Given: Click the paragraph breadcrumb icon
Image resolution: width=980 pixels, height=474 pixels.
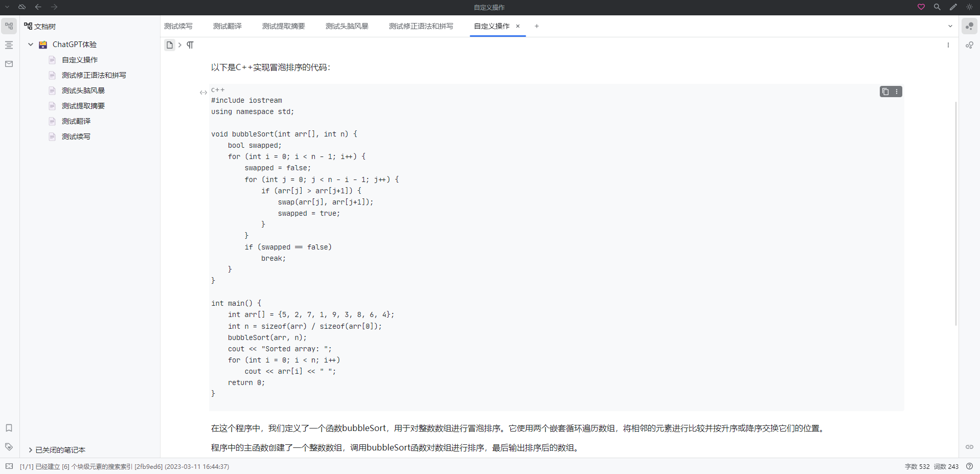Looking at the screenshot, I should click(190, 45).
